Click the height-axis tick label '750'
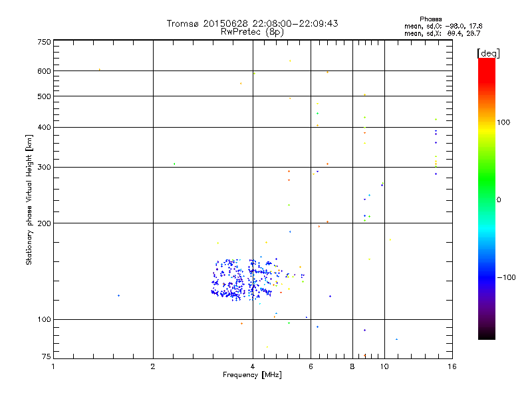Image resolution: width=532 pixels, height=399 pixels. pyautogui.click(x=44, y=42)
